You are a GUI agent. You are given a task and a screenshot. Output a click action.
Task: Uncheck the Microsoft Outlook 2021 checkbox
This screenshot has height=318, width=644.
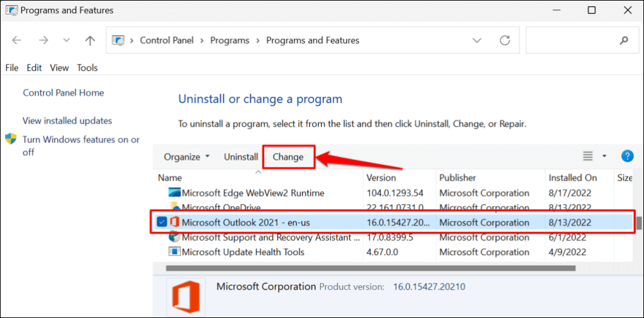pos(162,222)
